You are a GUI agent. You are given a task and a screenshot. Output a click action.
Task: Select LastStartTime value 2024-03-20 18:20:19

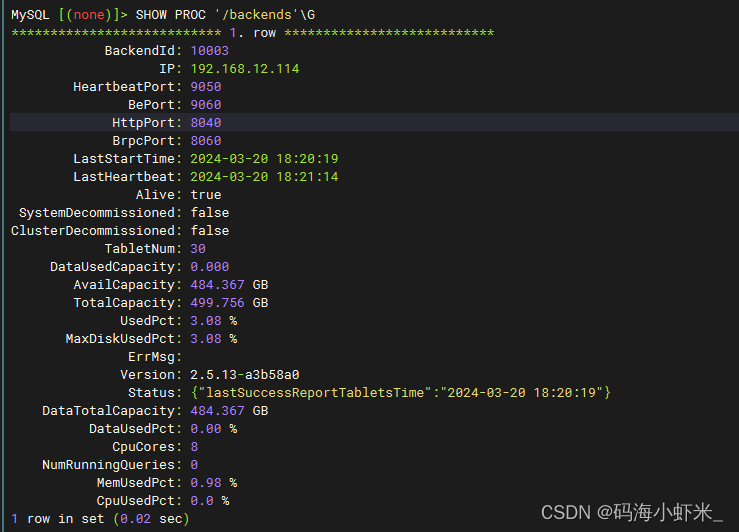pyautogui.click(x=264, y=159)
